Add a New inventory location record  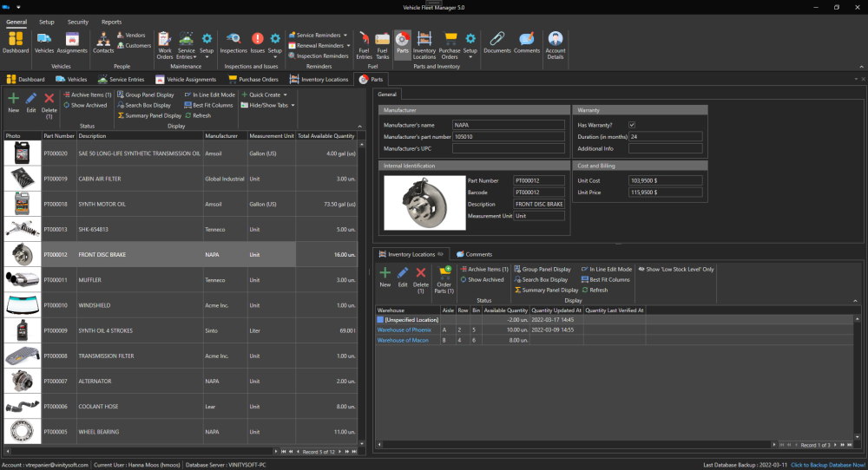click(385, 277)
